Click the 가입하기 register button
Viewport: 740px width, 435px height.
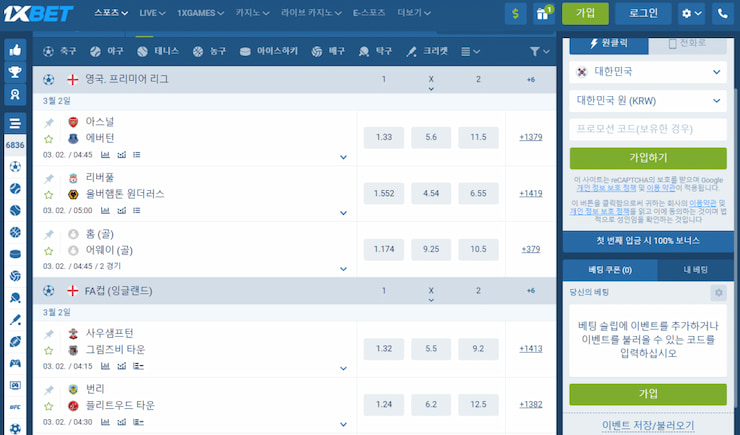point(648,158)
